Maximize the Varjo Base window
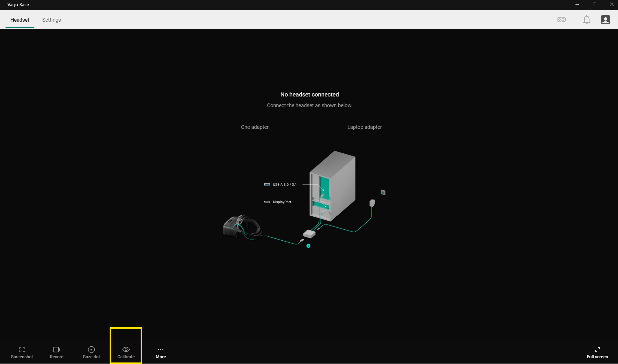This screenshot has width=618, height=364. pyautogui.click(x=595, y=5)
